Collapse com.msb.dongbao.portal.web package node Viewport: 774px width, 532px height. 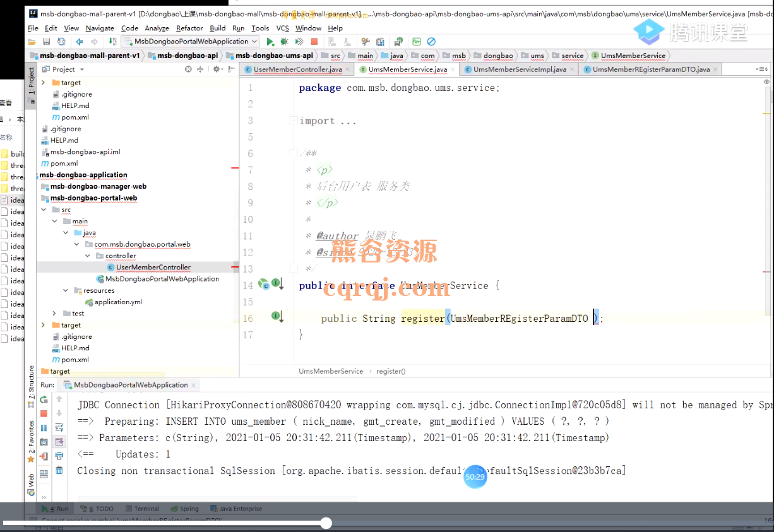click(x=77, y=244)
